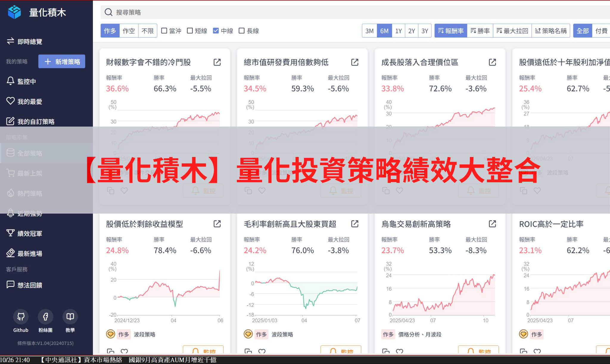Sort strategies by 勝率

pos(480,30)
